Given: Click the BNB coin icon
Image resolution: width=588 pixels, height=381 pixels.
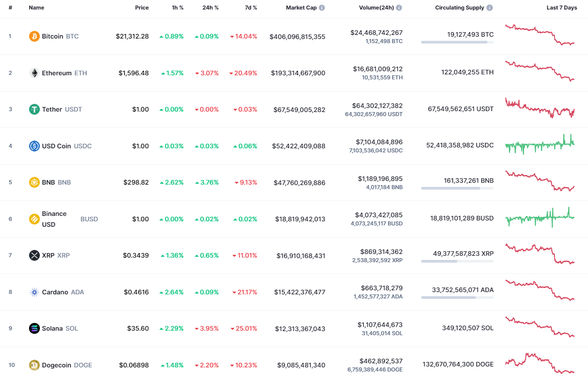Looking at the screenshot, I should pos(34,182).
